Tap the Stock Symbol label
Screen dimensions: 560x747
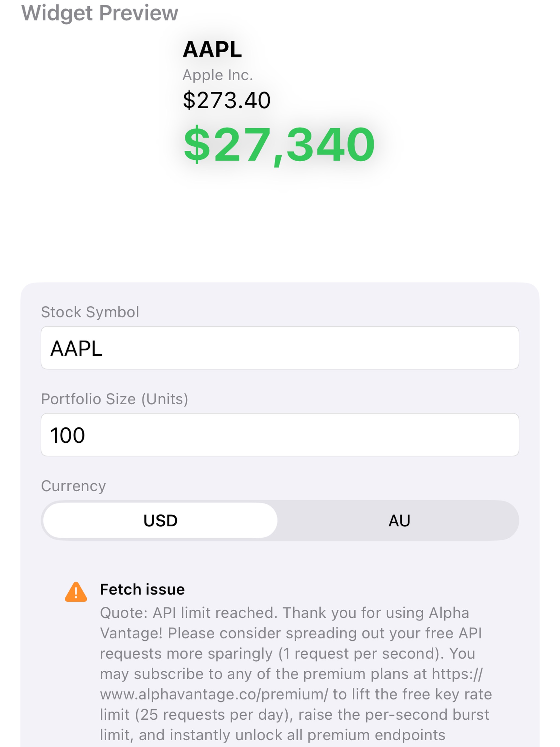(x=90, y=312)
